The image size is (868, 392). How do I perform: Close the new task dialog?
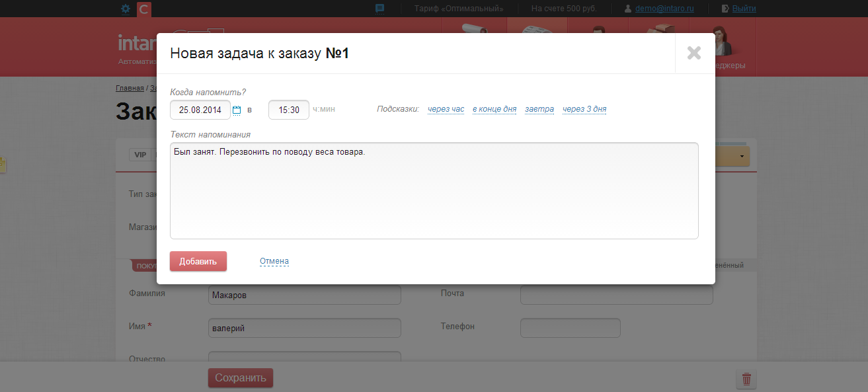click(693, 53)
